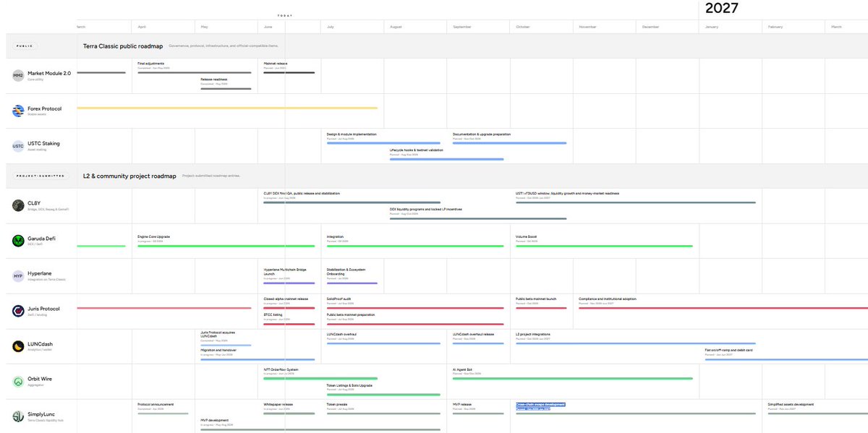Click the Garuda Defi green logo
Viewport: 868px width, 433px height.
tap(18, 241)
